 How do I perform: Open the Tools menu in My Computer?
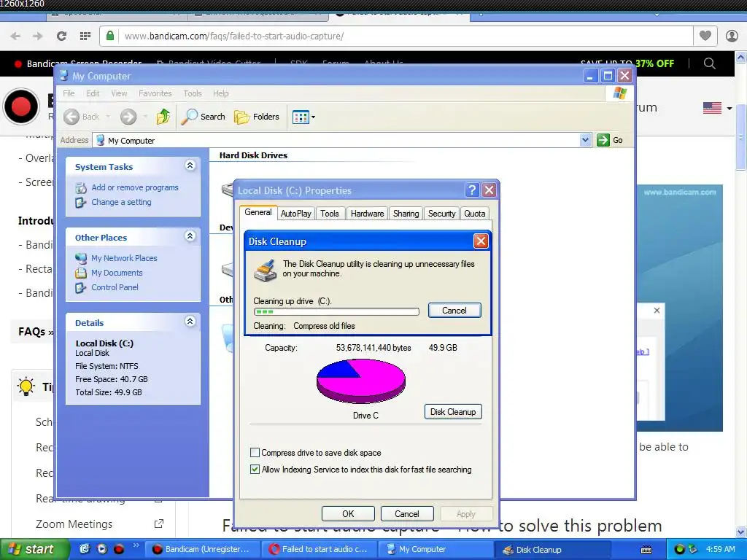pos(193,93)
